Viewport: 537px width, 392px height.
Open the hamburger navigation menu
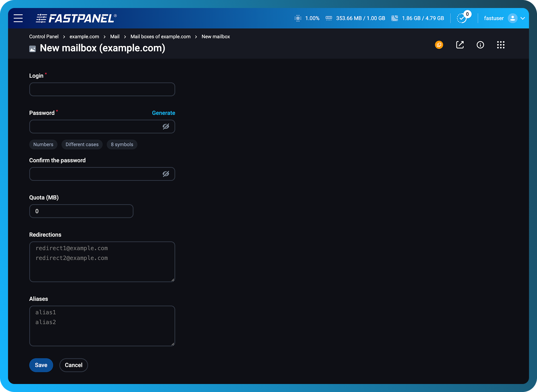[18, 18]
